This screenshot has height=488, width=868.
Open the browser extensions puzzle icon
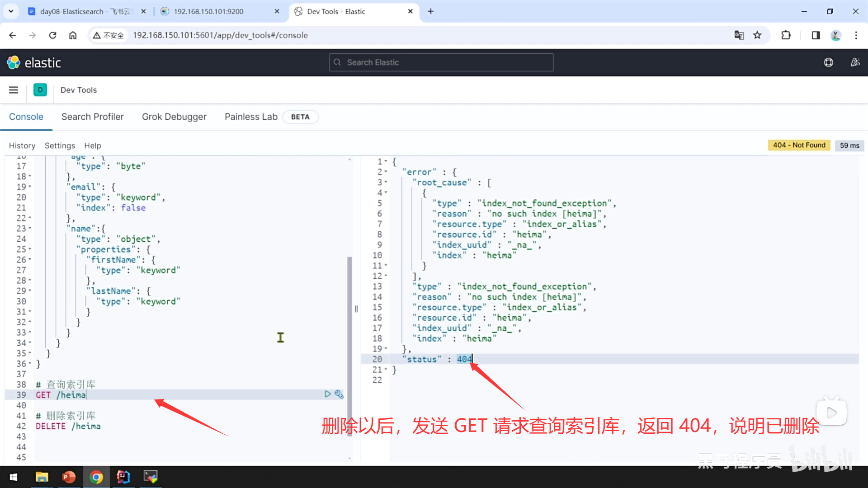[786, 35]
